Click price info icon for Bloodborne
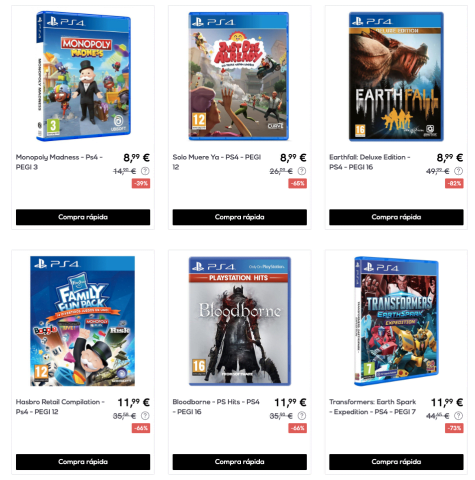Viewport: 475px width, 480px height. tap(302, 416)
